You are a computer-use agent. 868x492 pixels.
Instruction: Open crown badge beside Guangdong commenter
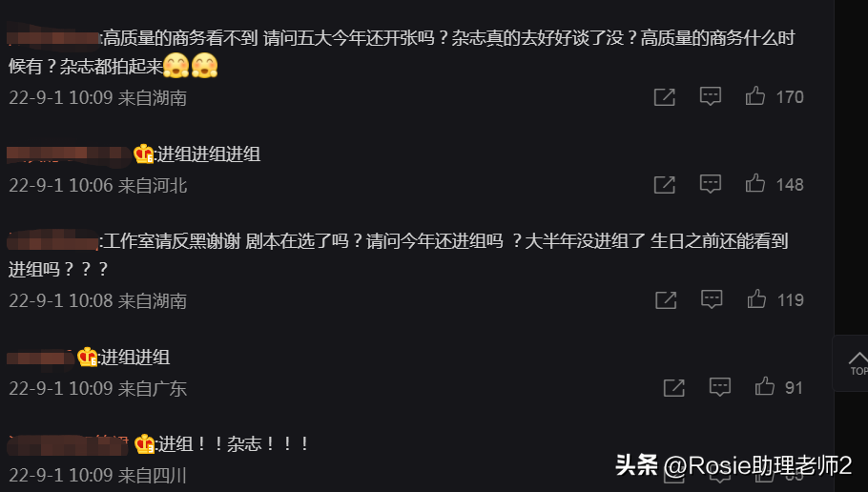[x=87, y=357]
